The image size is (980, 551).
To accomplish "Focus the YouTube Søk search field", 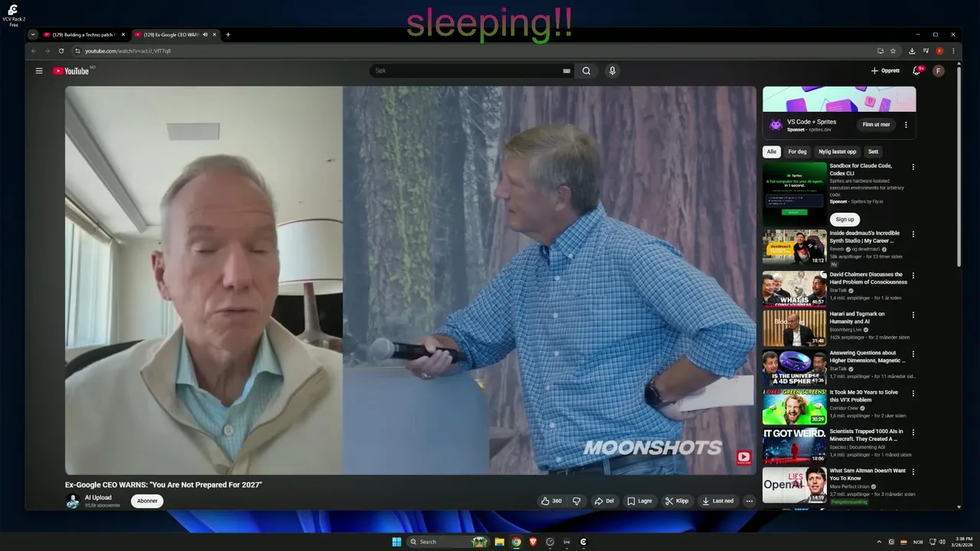I will pyautogui.click(x=469, y=70).
